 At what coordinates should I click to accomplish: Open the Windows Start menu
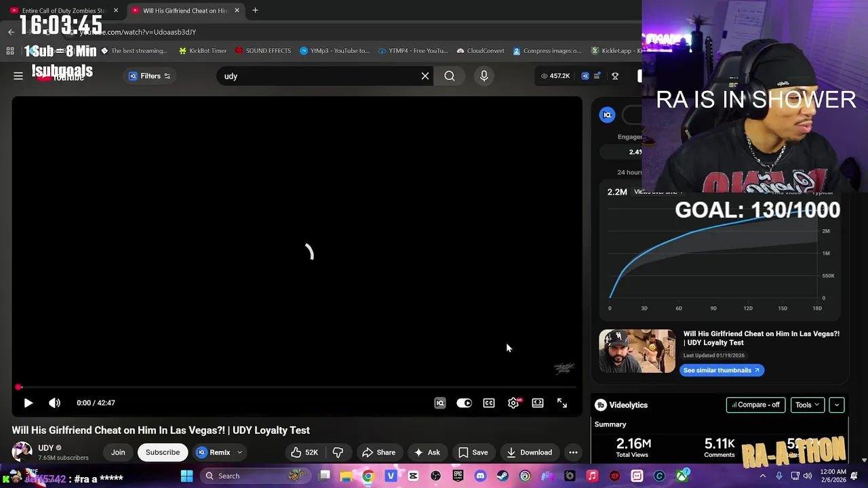(186, 476)
